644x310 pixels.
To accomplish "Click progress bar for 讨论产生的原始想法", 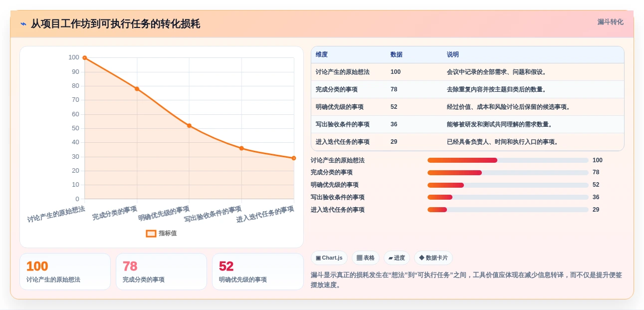I will coord(508,160).
